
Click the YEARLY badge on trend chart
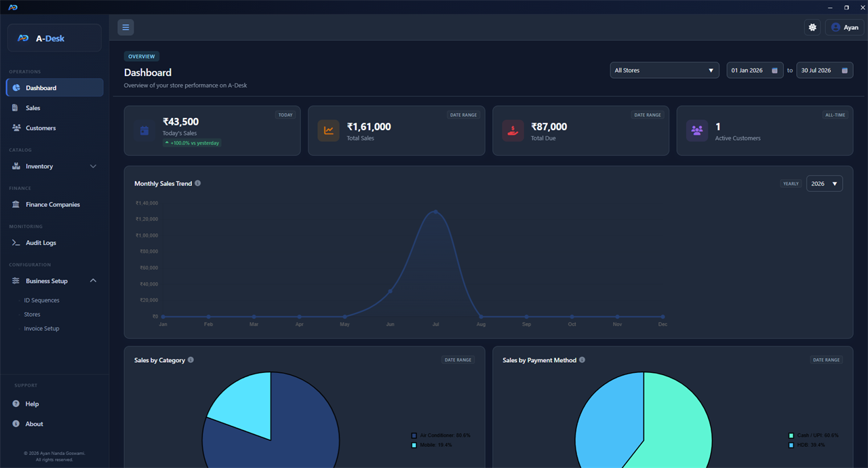coord(791,183)
